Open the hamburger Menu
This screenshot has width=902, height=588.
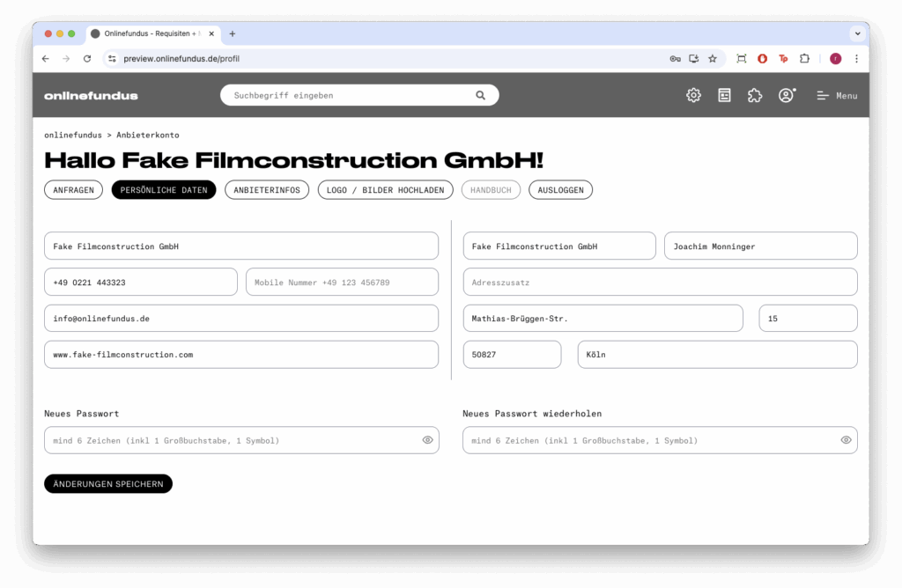(x=836, y=95)
